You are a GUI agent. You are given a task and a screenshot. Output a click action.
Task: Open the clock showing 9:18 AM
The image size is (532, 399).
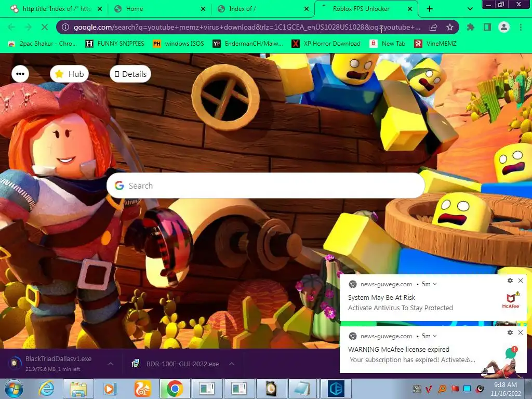coord(506,389)
